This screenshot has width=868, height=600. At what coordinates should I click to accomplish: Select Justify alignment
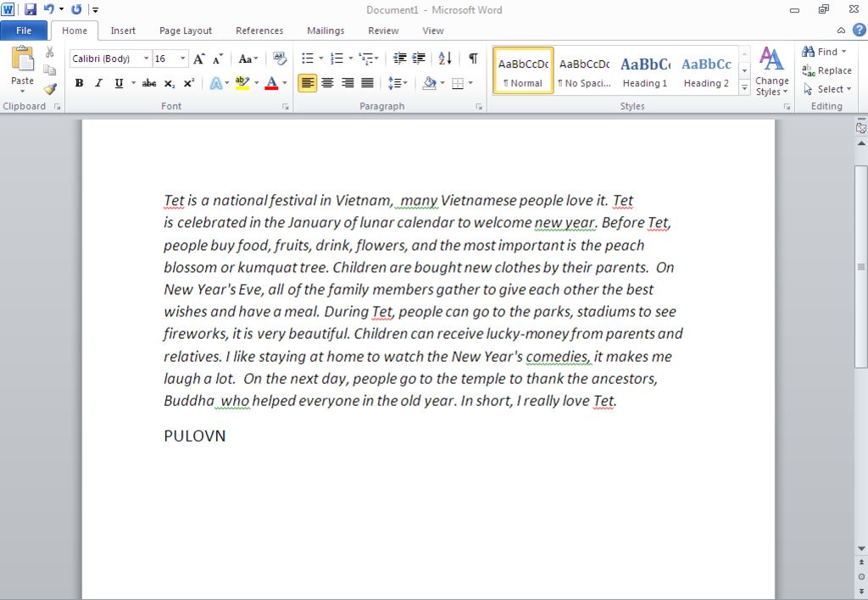(367, 83)
